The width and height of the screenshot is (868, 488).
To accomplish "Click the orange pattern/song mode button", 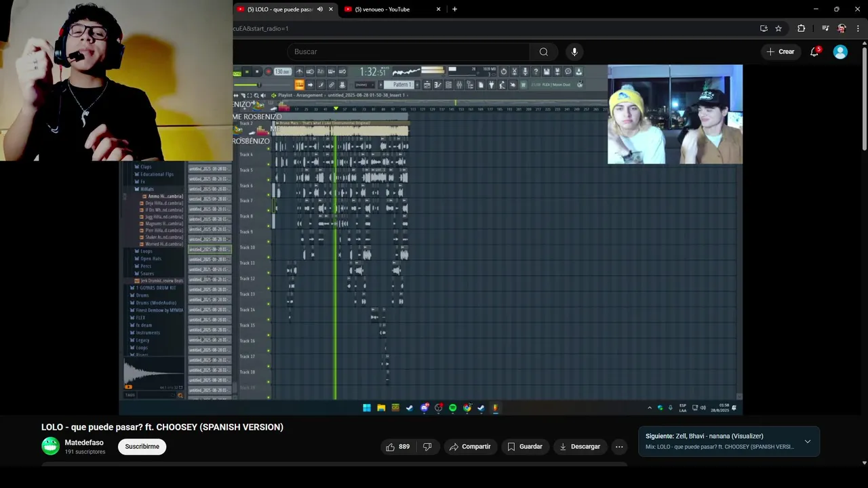I will (299, 85).
